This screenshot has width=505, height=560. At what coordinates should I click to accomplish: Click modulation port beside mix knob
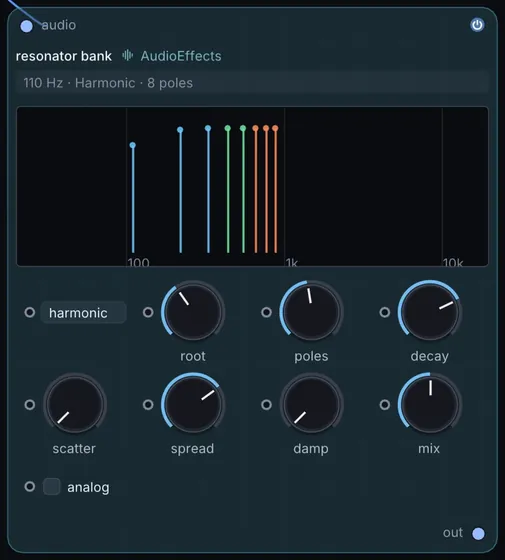[385, 405]
